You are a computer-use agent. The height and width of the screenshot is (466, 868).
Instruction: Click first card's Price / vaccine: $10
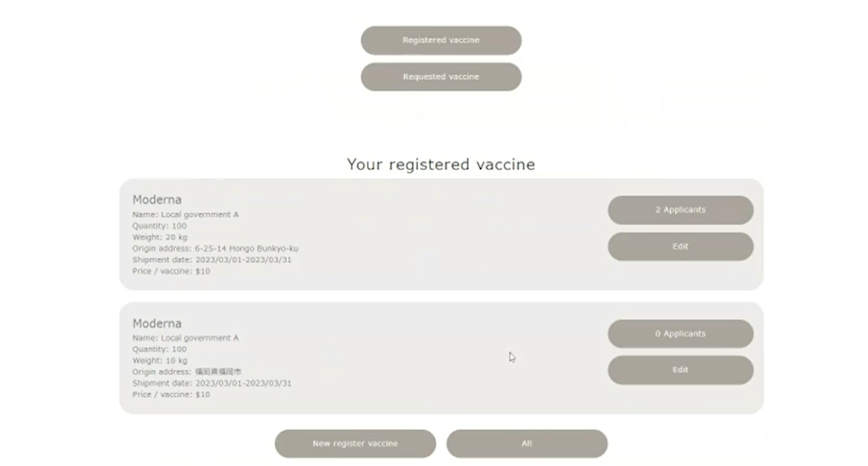click(171, 271)
